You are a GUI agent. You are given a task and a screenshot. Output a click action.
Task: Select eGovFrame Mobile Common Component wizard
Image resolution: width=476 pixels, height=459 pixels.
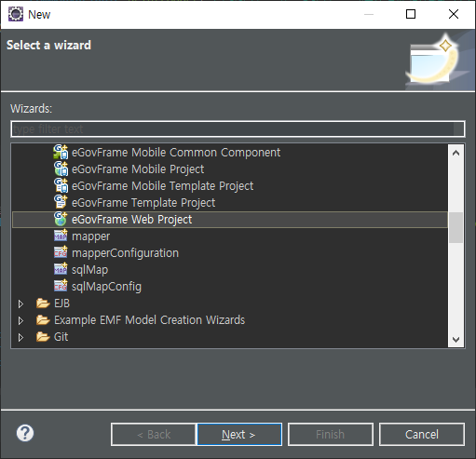pyautogui.click(x=176, y=153)
